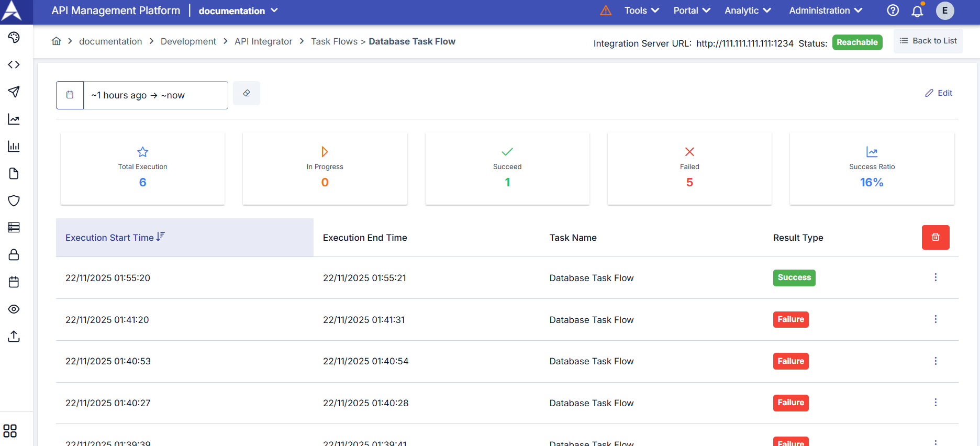Click the Integration Server URL text
Viewport: 980px width, 446px height.
[x=693, y=43]
